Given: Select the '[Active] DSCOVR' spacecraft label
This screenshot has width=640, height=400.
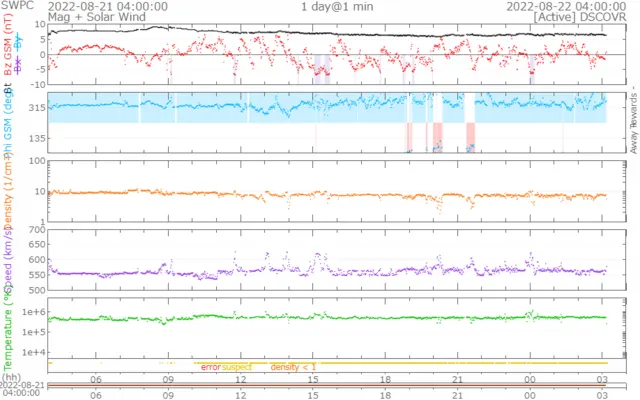Looking at the screenshot, I should pos(584,17).
